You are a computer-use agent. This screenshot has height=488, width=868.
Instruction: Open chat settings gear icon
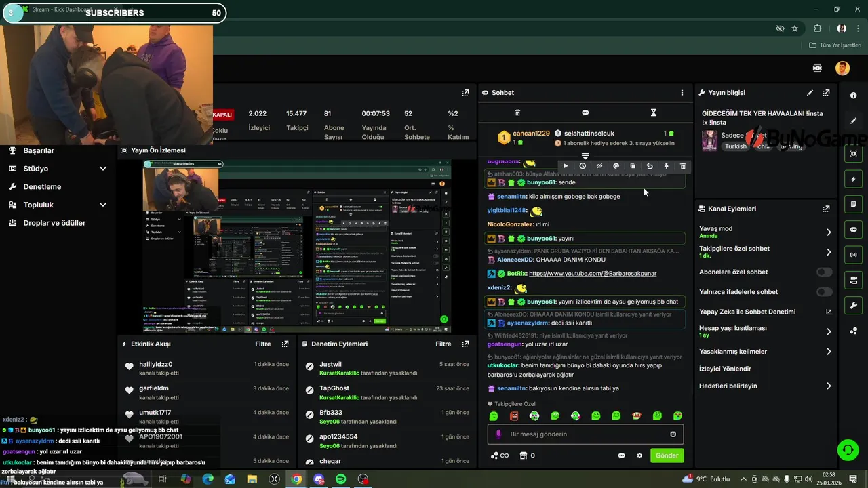coord(639,455)
